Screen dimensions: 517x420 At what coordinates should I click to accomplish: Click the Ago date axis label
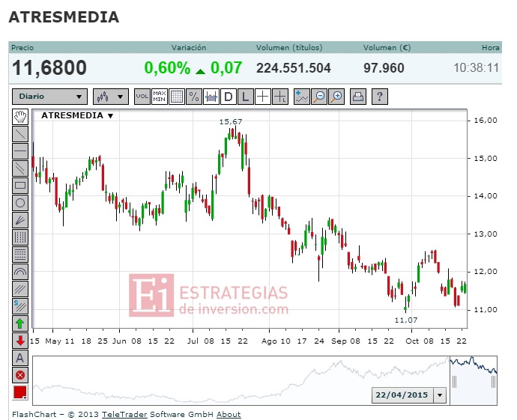tap(269, 341)
